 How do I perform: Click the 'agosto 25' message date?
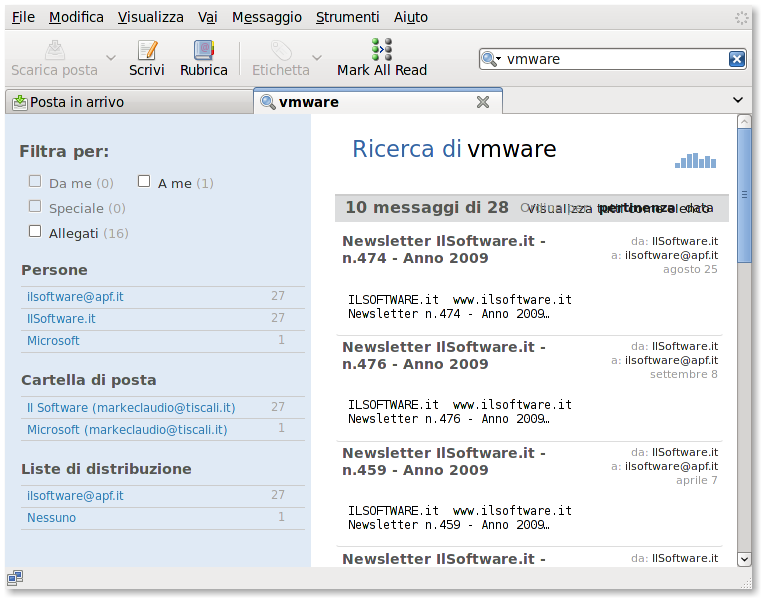tap(690, 269)
